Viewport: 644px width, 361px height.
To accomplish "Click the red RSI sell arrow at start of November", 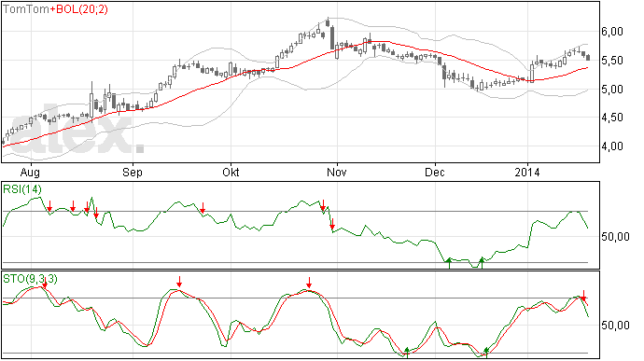I will 332,224.
